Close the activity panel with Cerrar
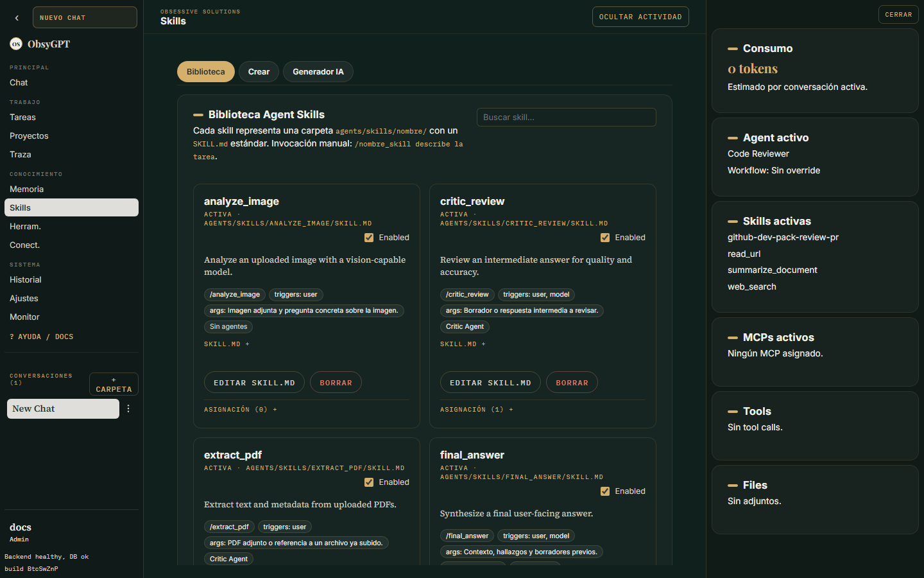 (898, 15)
